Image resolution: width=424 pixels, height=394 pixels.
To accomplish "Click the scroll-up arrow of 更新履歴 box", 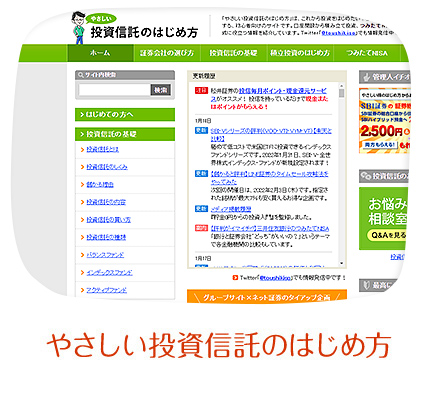I will (341, 86).
